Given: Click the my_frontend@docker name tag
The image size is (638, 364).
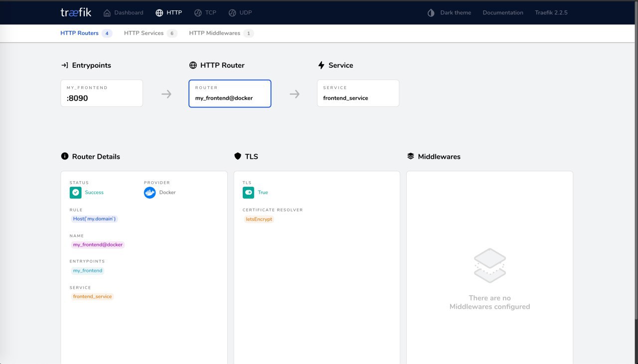Looking at the screenshot, I should [98, 244].
